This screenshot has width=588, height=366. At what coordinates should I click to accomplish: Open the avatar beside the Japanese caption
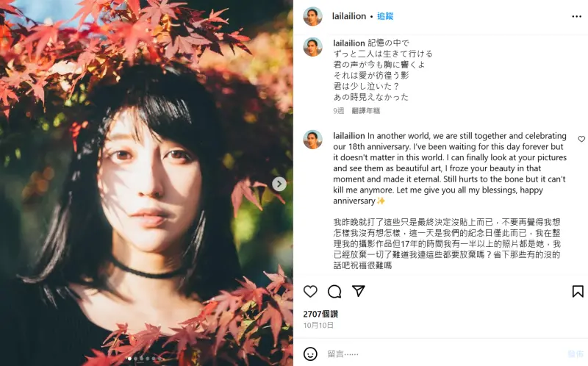pyautogui.click(x=313, y=47)
